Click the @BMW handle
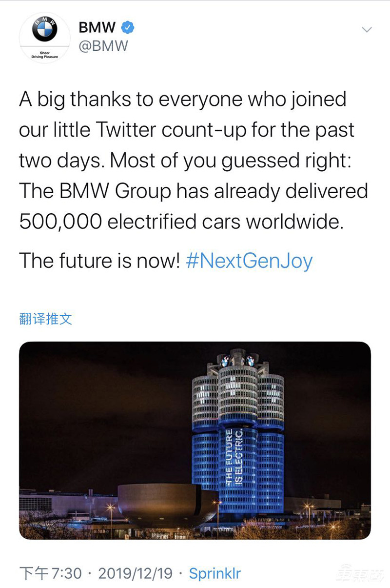 103,46
